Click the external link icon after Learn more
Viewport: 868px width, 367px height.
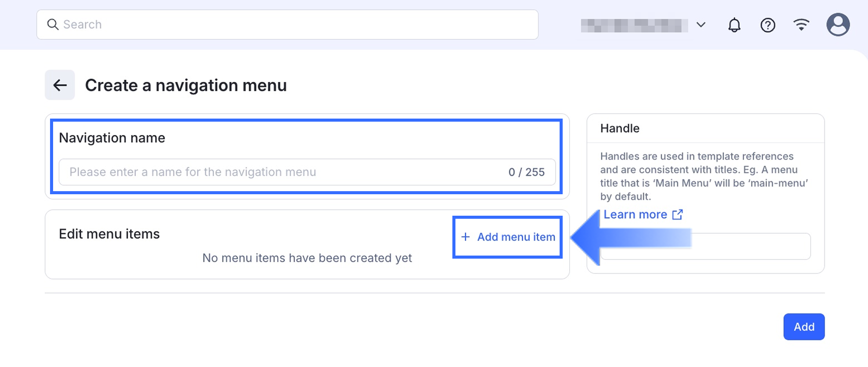(678, 215)
